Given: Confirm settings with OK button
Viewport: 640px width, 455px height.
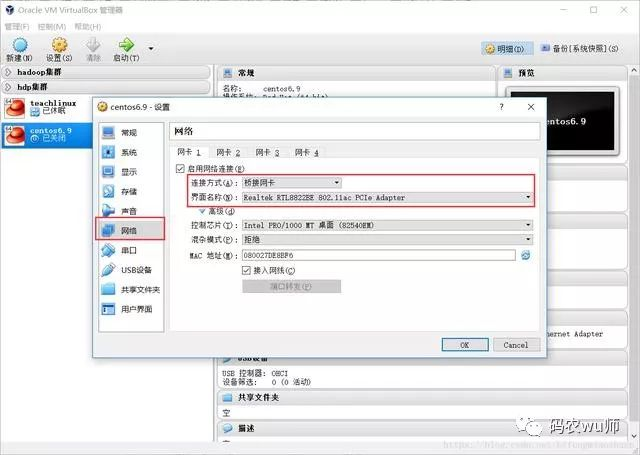Looking at the screenshot, I should (465, 345).
